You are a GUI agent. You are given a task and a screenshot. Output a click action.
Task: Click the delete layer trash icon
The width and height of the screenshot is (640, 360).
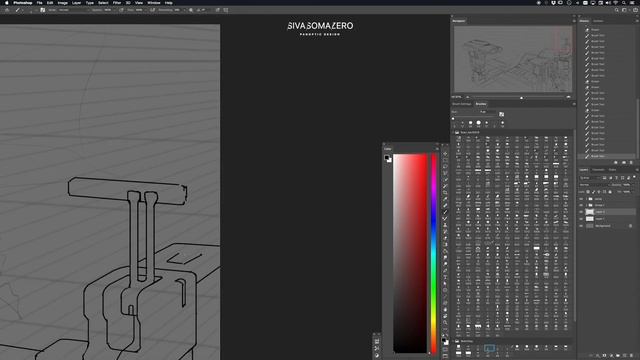(x=631, y=356)
